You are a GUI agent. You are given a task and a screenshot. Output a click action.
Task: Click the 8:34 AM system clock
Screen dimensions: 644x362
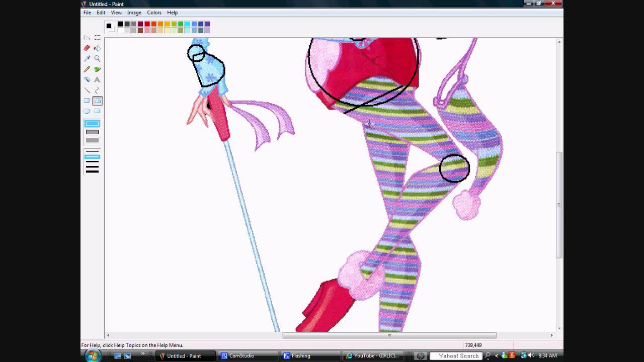[547, 356]
